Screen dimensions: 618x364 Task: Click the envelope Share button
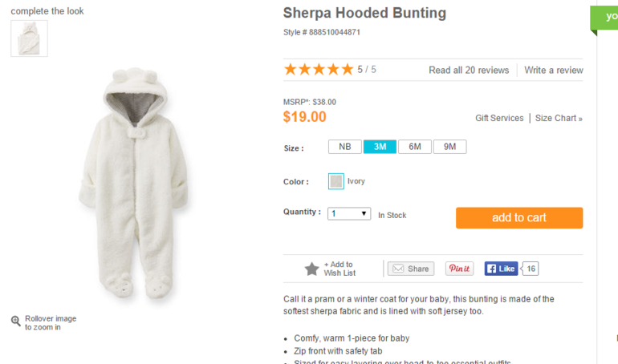coord(411,269)
